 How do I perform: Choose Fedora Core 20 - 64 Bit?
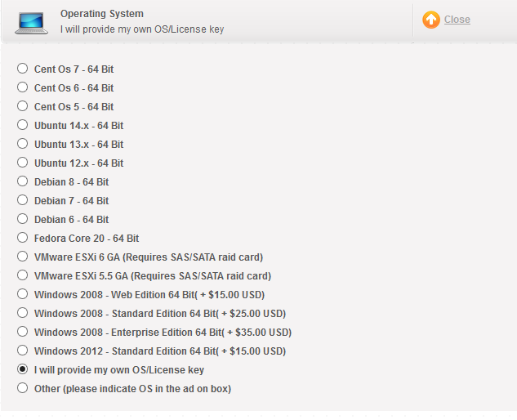(x=23, y=239)
